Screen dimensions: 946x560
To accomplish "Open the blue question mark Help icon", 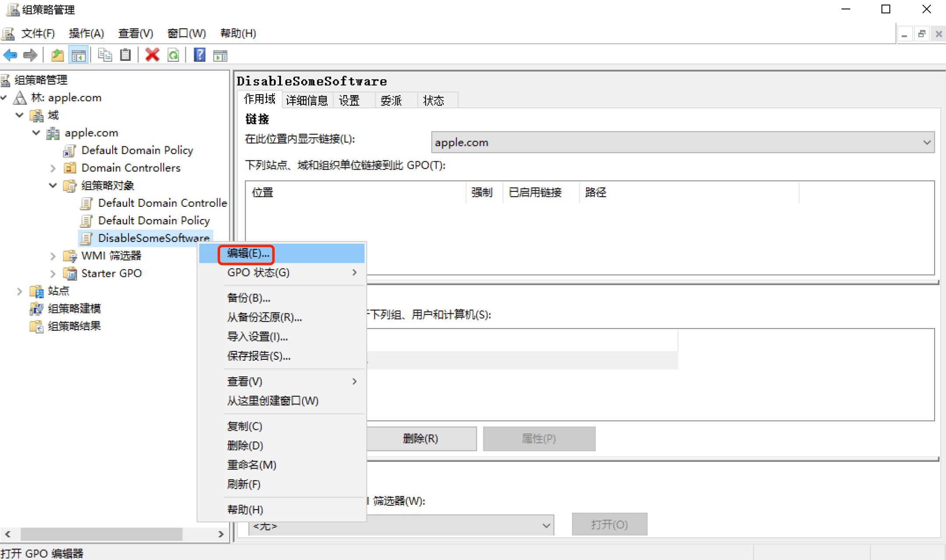I will [199, 55].
